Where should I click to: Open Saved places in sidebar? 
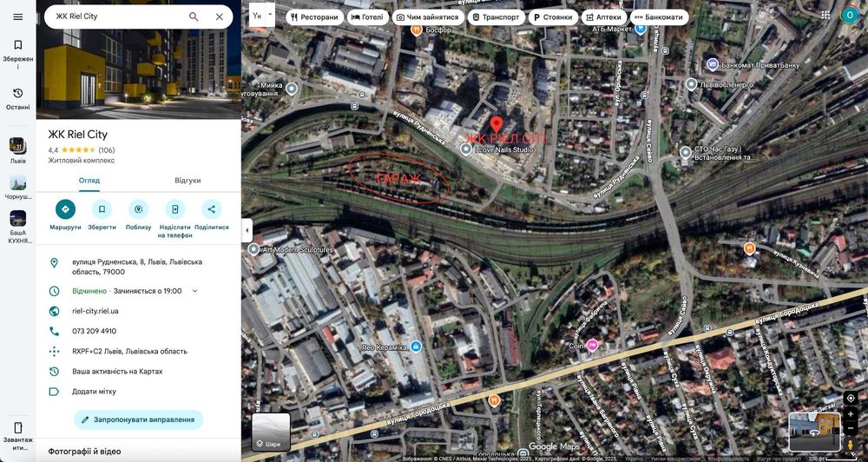click(x=17, y=55)
